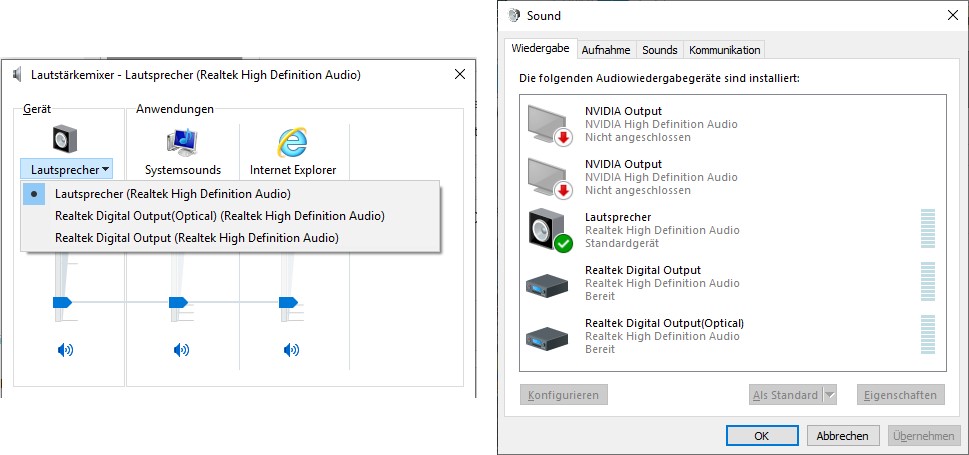Close the Lautstärkemixer window
This screenshot has width=969, height=455.
click(460, 75)
